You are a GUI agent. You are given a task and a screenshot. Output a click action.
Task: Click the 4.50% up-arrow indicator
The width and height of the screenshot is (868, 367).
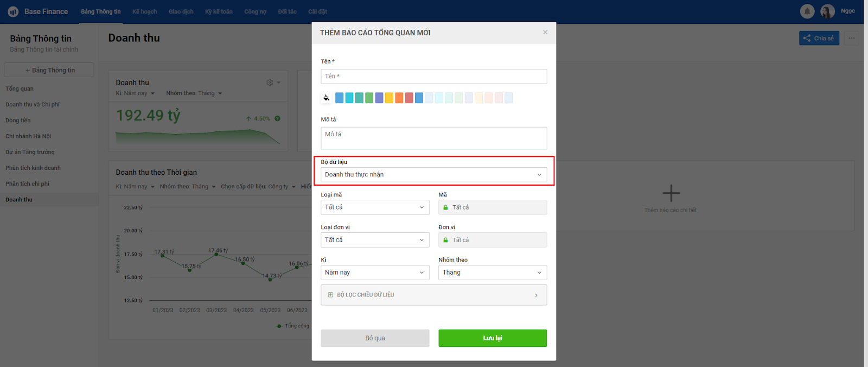point(258,118)
